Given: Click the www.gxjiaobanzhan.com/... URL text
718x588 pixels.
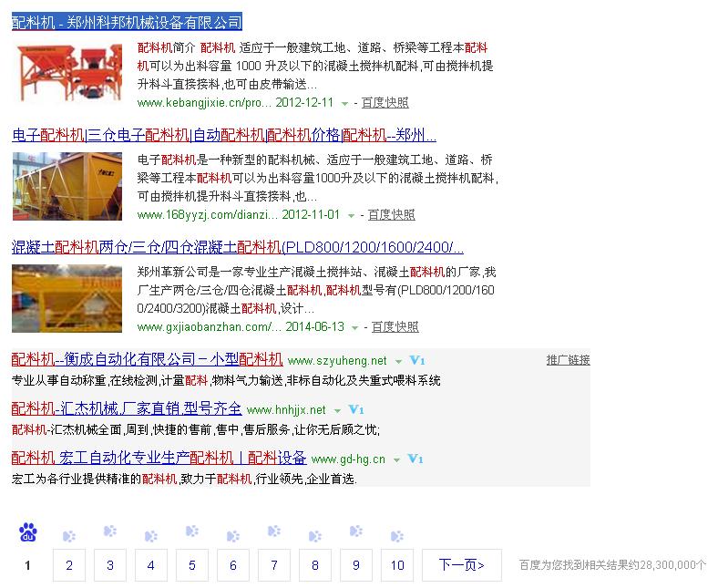Looking at the screenshot, I should pos(210,326).
